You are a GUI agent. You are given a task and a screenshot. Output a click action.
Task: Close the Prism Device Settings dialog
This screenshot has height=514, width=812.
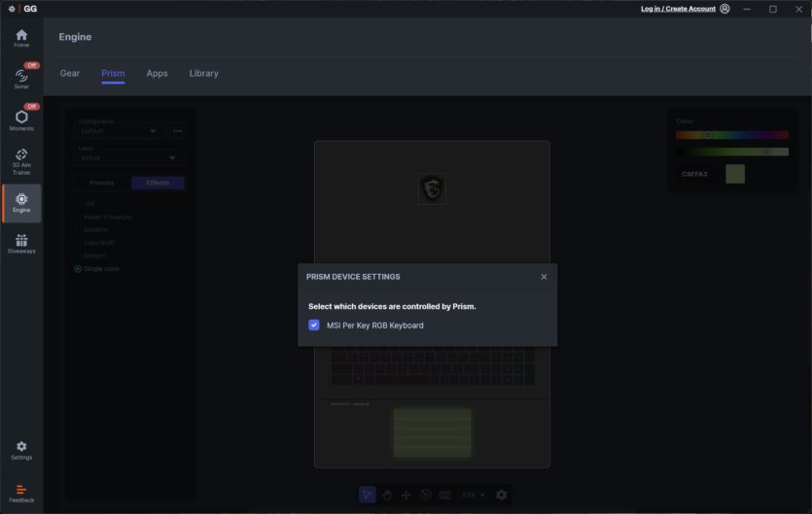[544, 277]
